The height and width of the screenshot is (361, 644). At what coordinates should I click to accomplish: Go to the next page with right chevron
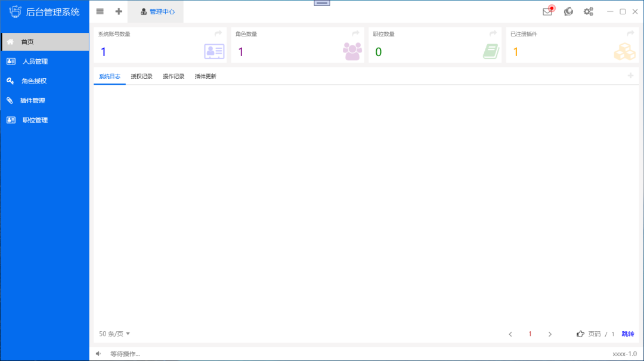(550, 334)
